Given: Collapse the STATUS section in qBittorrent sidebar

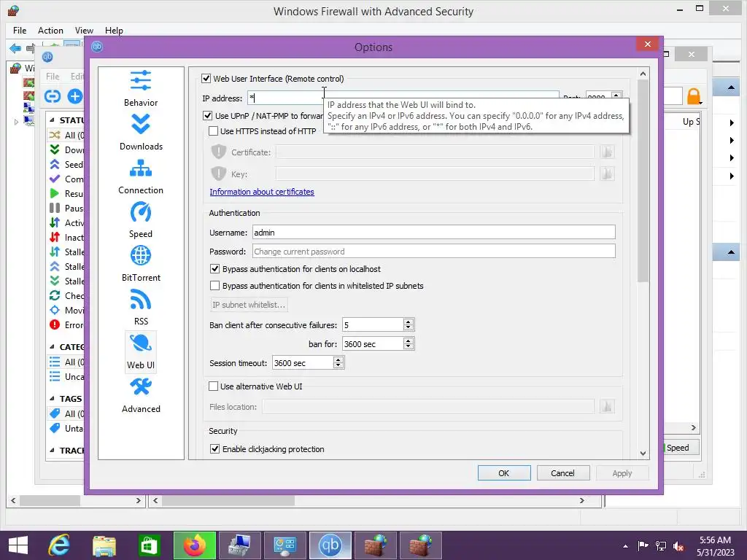Looking at the screenshot, I should click(x=52, y=120).
